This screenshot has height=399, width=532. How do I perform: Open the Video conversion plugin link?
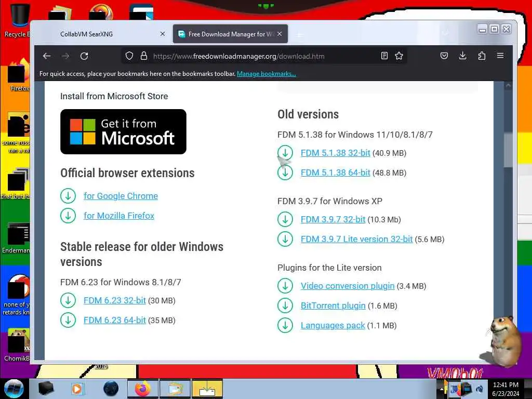(348, 286)
